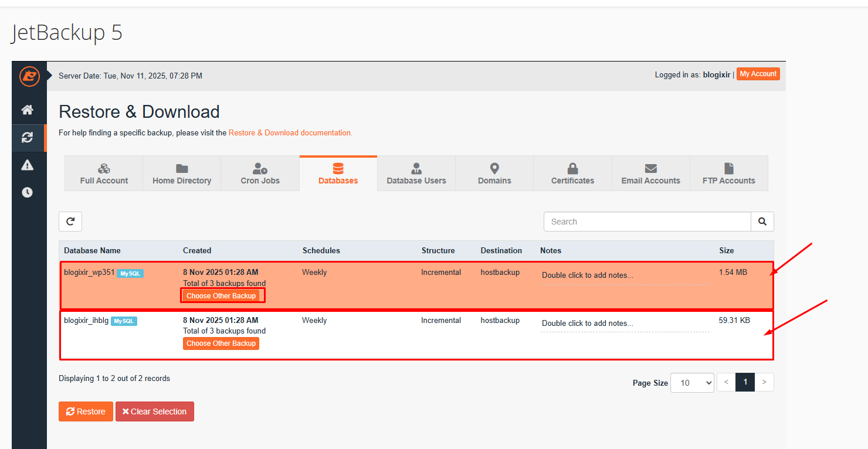The image size is (868, 449).
Task: Open the Restore & Download documentation link
Action: click(x=290, y=133)
